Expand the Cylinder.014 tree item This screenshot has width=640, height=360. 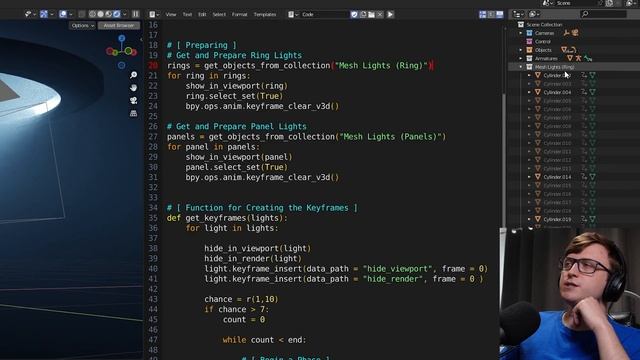point(529,177)
